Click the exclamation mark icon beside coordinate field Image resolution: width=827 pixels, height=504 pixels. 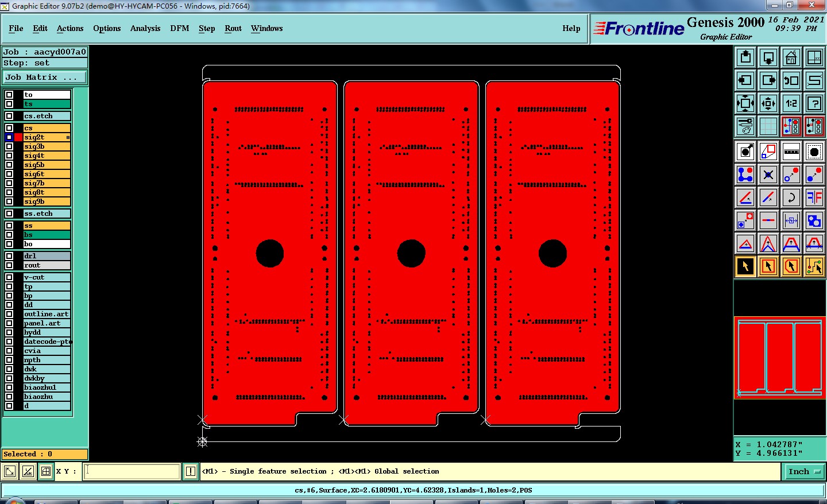click(x=191, y=471)
